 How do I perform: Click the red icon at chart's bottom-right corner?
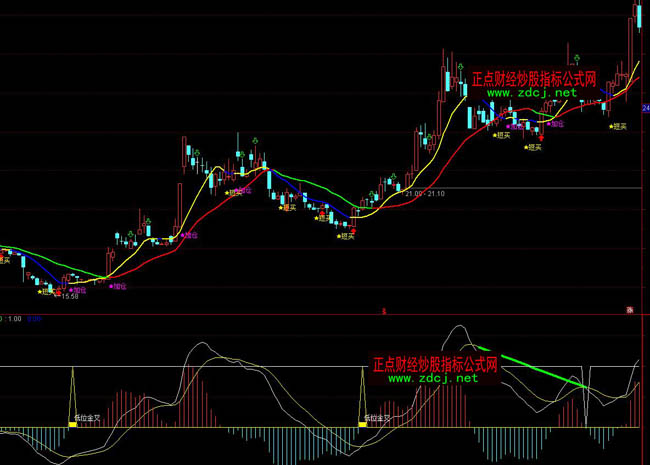coord(631,310)
